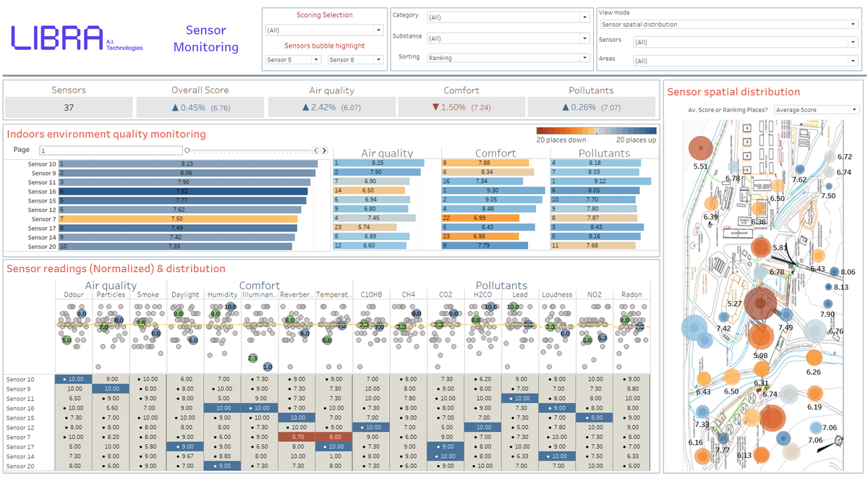Click the blue 1.0 Illuminance bubble
868x481 pixels.
pos(268,367)
